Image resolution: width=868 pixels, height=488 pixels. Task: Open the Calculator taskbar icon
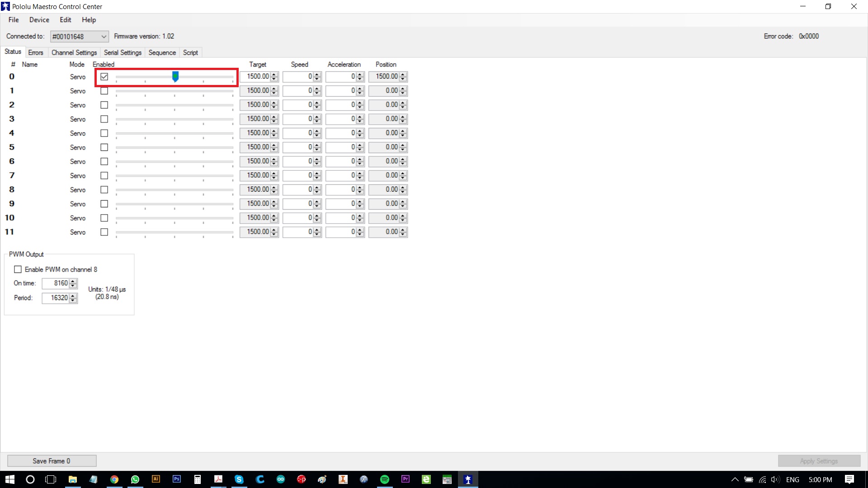[x=198, y=479]
